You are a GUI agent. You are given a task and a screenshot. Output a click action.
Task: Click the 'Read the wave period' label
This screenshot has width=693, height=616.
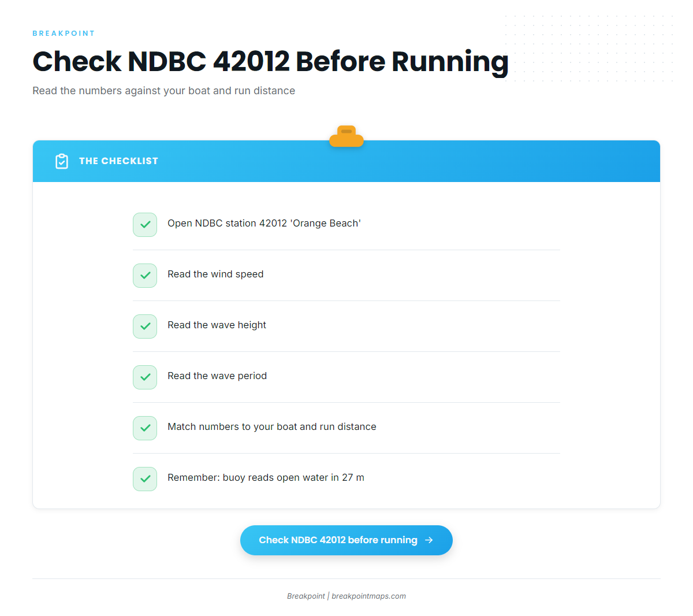pos(217,376)
